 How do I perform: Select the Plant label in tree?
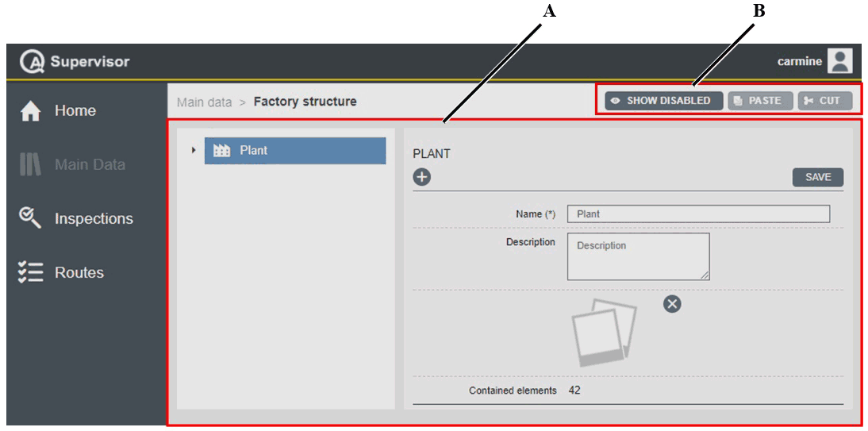[x=254, y=151]
